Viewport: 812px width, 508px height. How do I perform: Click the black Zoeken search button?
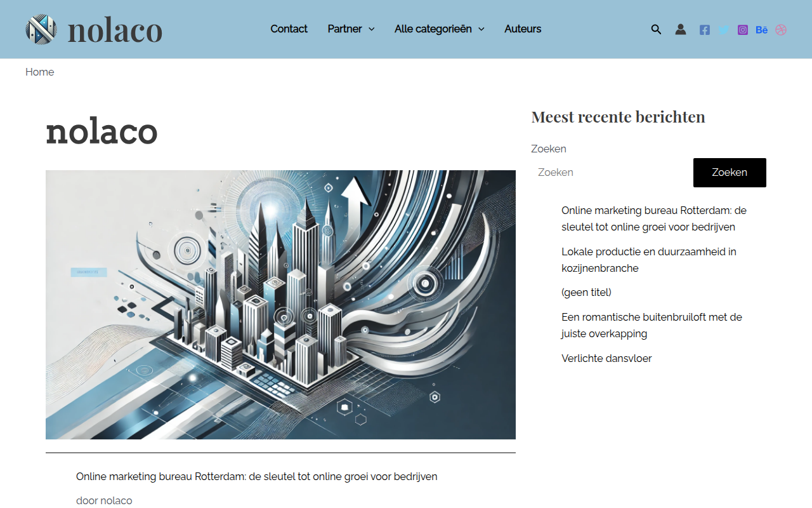(730, 173)
